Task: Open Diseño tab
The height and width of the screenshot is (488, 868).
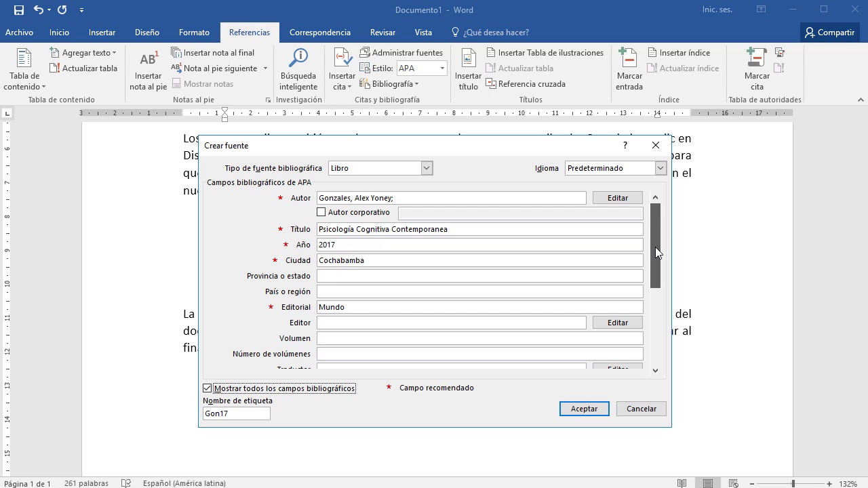Action: coord(147,33)
